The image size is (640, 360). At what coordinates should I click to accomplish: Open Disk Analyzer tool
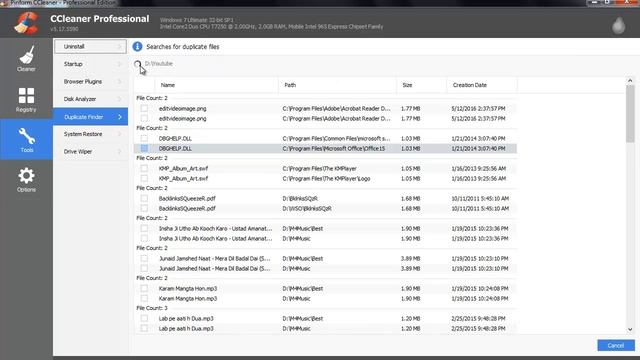click(x=90, y=99)
